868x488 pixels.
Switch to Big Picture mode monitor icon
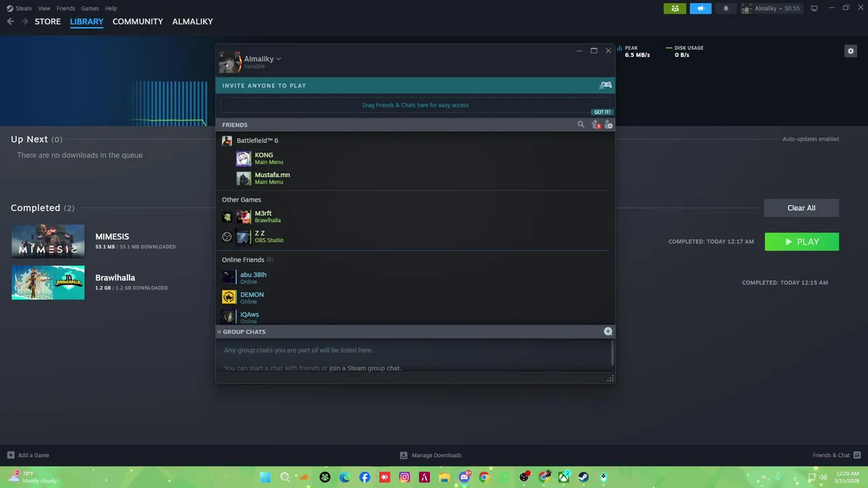[814, 8]
